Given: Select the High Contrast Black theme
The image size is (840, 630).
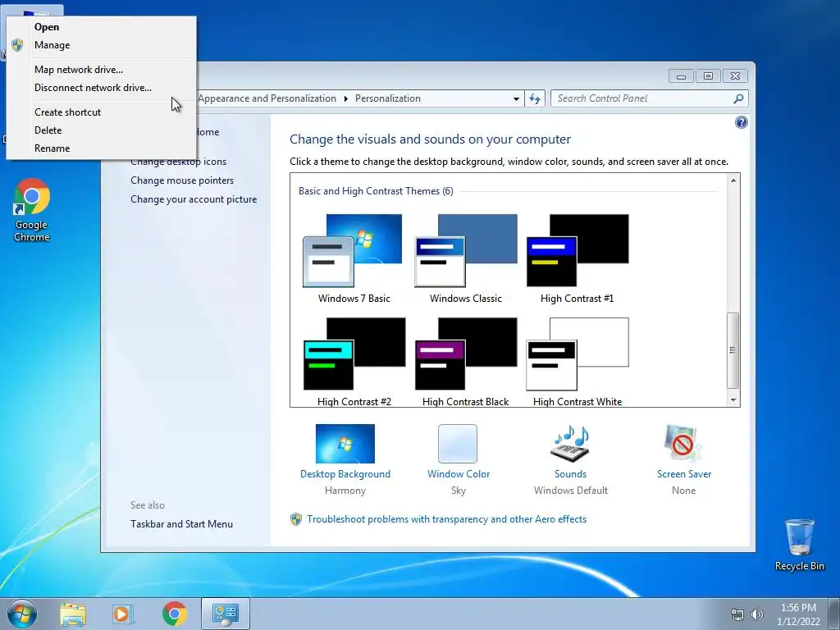Looking at the screenshot, I should pos(466,362).
